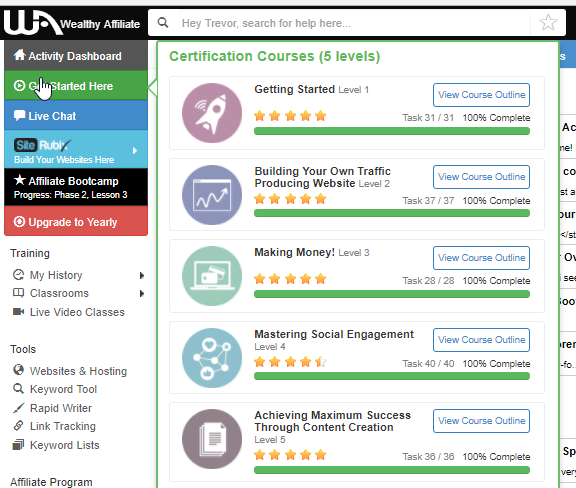Click the Making Money laptop icon
576x488 pixels.
(212, 276)
